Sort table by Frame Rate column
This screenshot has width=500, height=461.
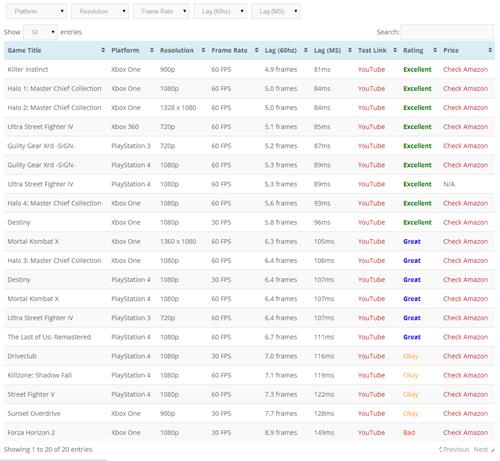coord(235,50)
